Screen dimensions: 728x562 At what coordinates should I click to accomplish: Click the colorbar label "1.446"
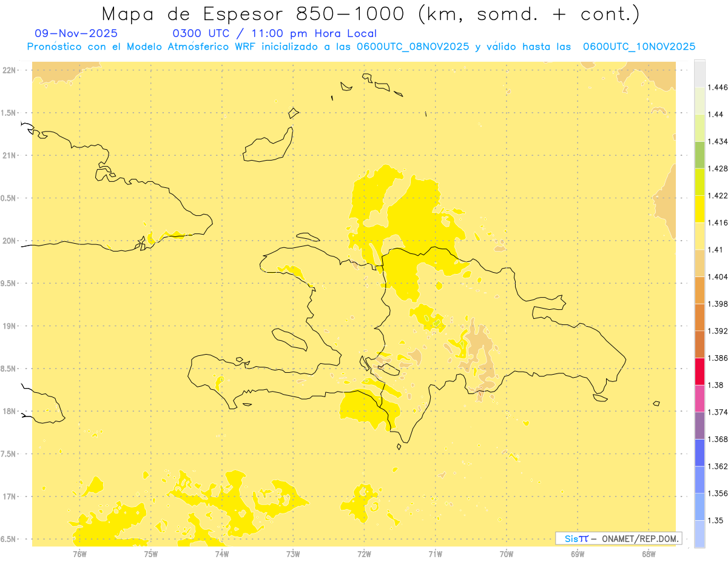pos(718,87)
